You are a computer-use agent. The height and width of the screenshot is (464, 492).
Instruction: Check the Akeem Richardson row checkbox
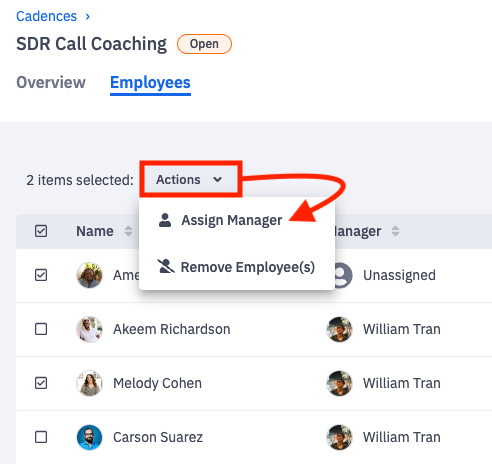click(41, 329)
